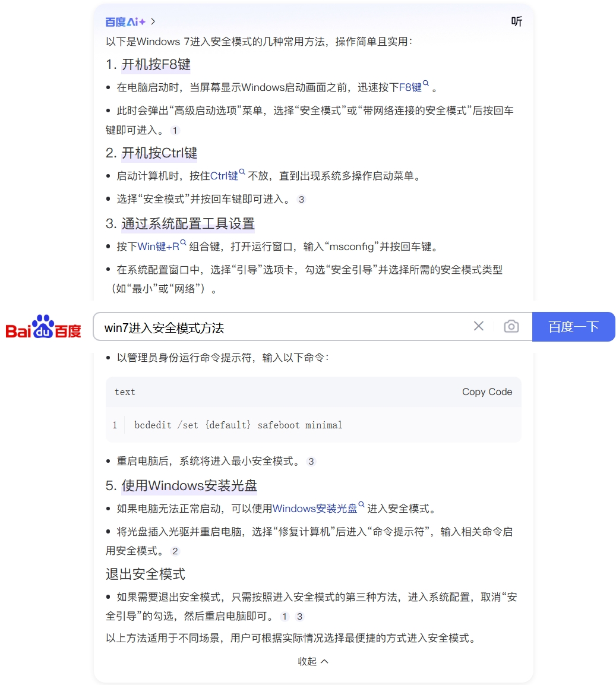Viewport: 616px width, 685px height.
Task: Search icon next to Windows安装光盘
Action: click(x=361, y=504)
